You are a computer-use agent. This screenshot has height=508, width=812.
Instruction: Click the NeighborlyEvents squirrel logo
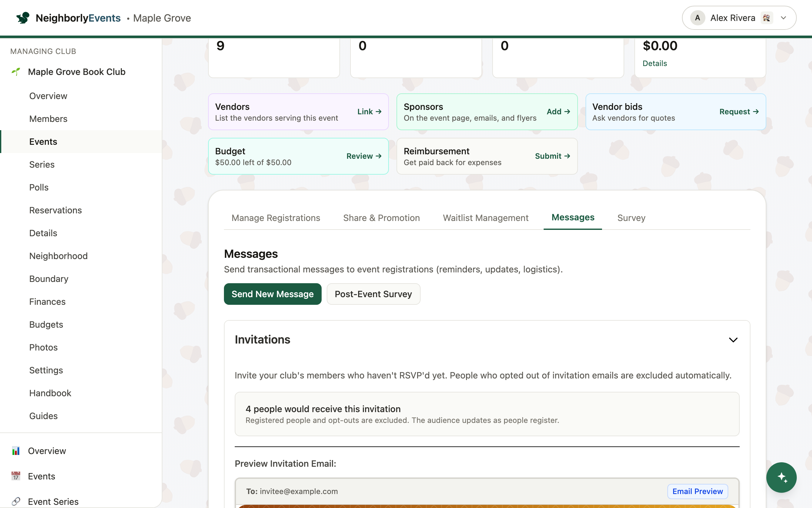[x=23, y=18]
